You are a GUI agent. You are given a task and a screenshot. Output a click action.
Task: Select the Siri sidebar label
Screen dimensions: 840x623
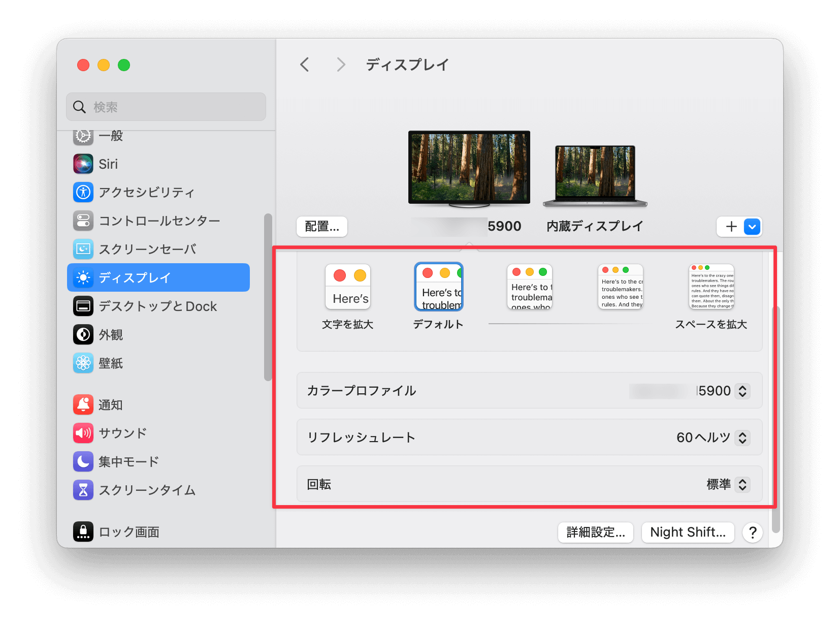[x=108, y=164]
